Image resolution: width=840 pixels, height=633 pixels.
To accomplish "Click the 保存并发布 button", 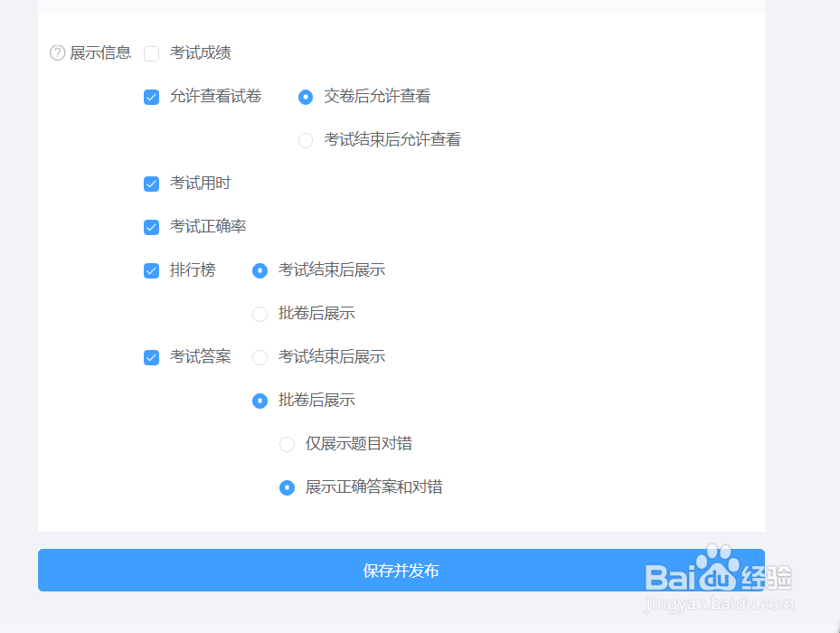I will click(401, 571).
